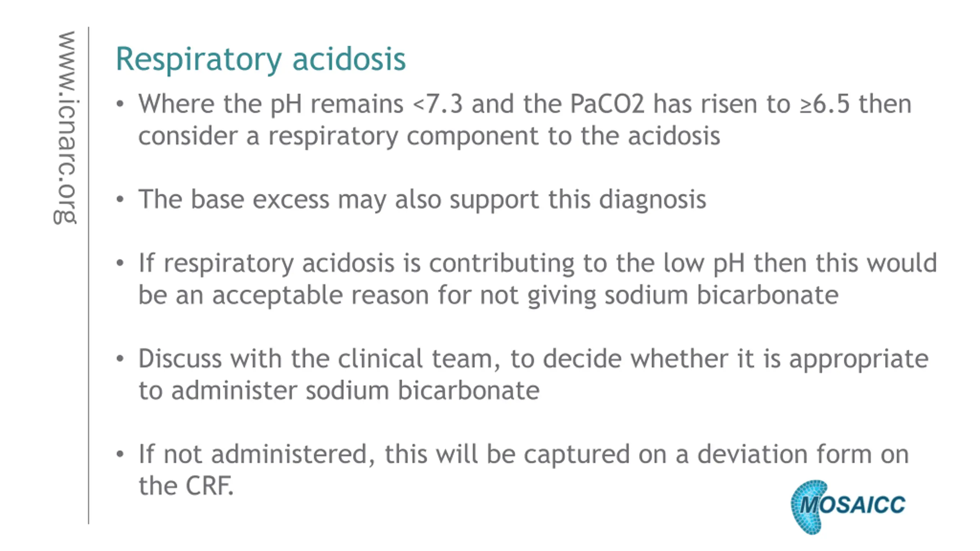The image size is (980, 551).
Task: Select the base excess bullet point
Action: tap(411, 200)
